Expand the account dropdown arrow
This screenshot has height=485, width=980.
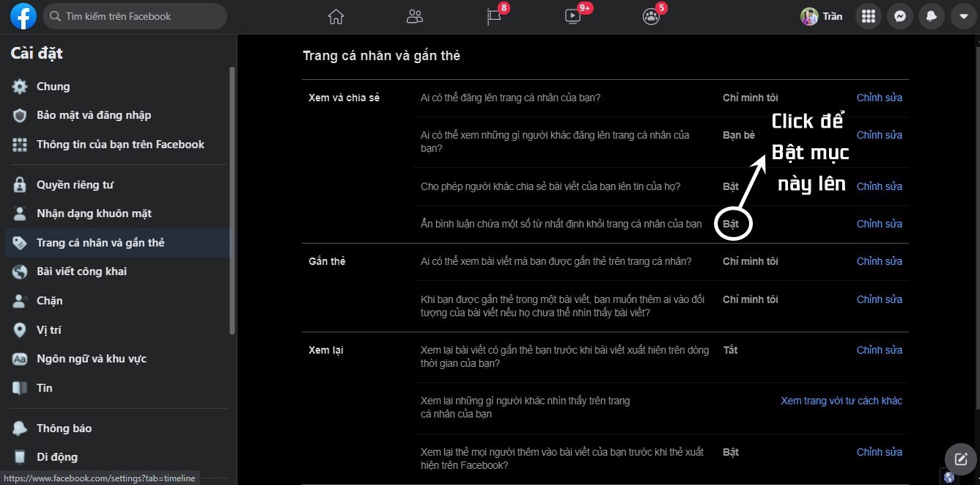click(964, 16)
